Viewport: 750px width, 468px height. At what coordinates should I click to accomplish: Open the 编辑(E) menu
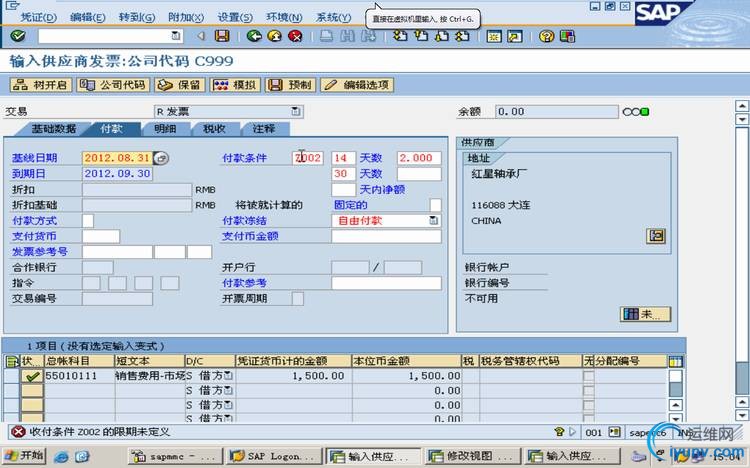click(88, 17)
